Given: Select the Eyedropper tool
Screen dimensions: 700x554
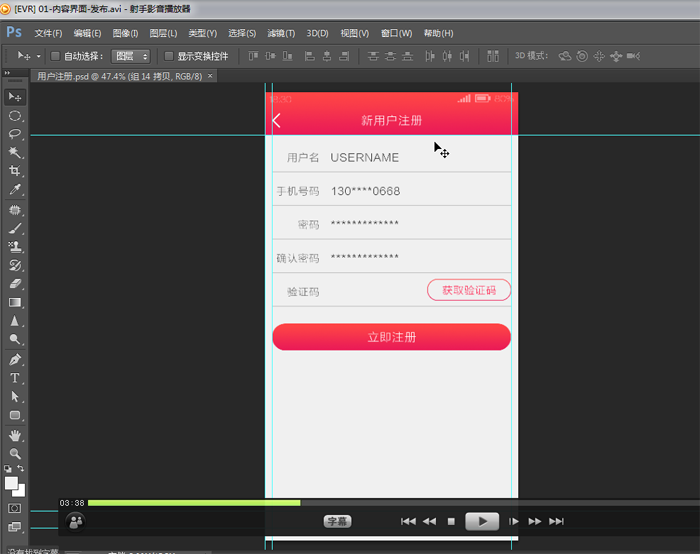Looking at the screenshot, I should tap(15, 189).
